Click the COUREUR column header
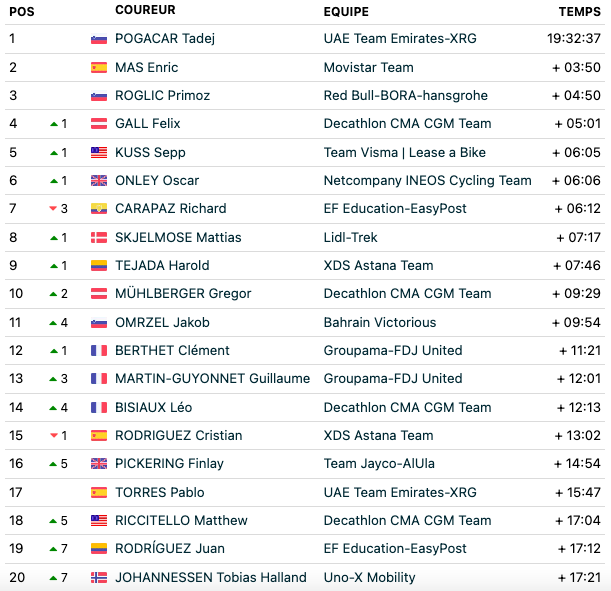 click(145, 10)
